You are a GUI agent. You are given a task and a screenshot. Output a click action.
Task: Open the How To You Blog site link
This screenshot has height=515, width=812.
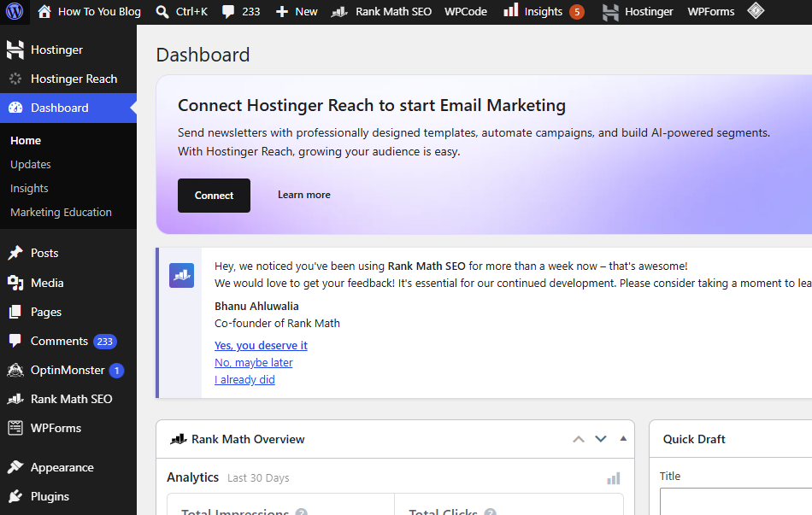[x=90, y=11]
